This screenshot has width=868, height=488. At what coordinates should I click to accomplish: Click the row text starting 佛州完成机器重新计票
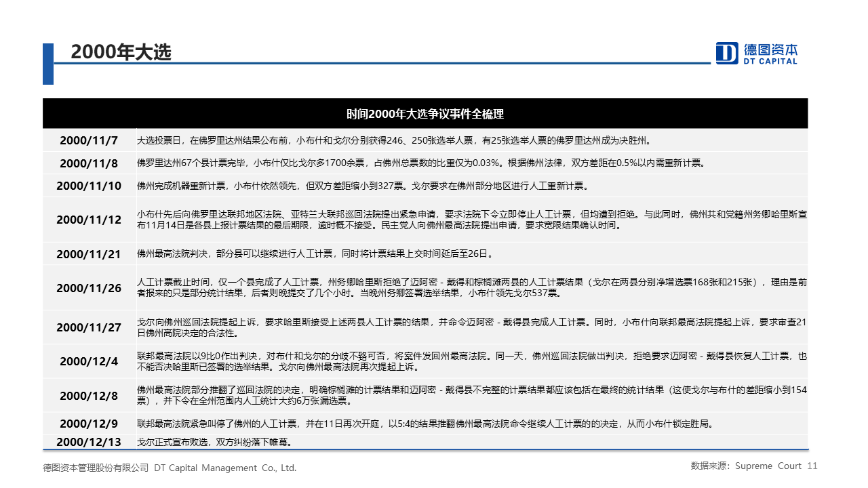[x=363, y=186]
